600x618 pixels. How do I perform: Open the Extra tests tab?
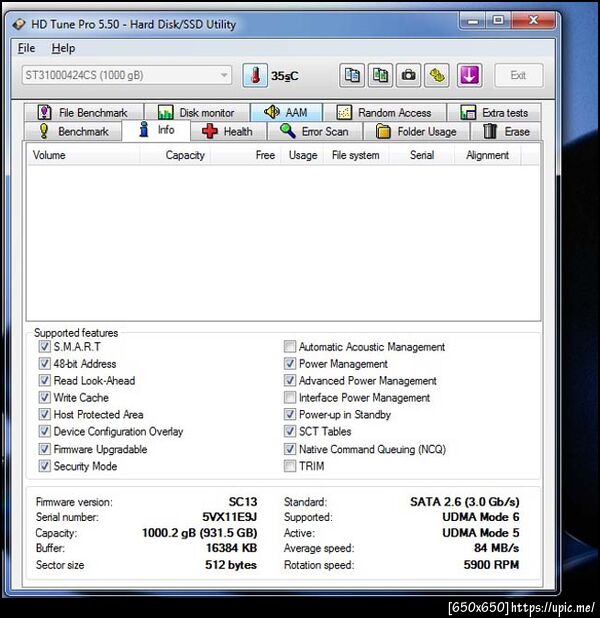[494, 112]
